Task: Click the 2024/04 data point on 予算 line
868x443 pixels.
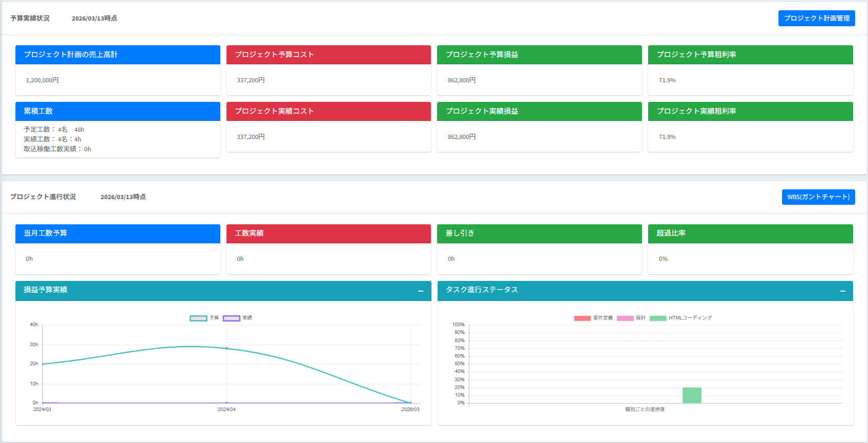Action: click(227, 348)
